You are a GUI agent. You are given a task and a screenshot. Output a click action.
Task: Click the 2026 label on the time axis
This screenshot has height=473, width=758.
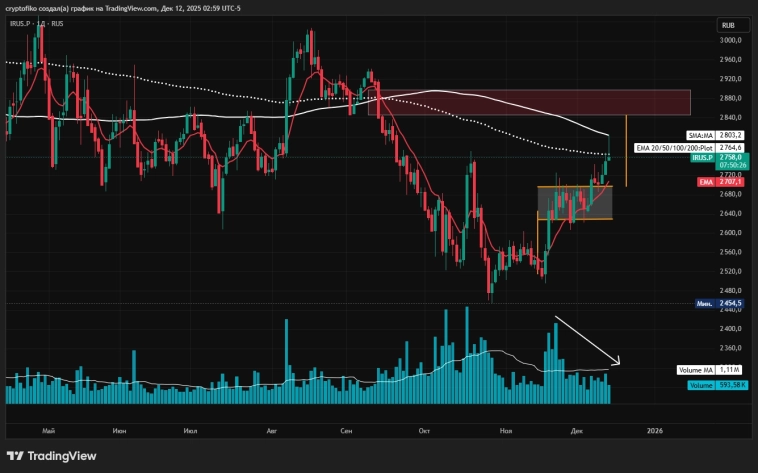pyautogui.click(x=654, y=430)
